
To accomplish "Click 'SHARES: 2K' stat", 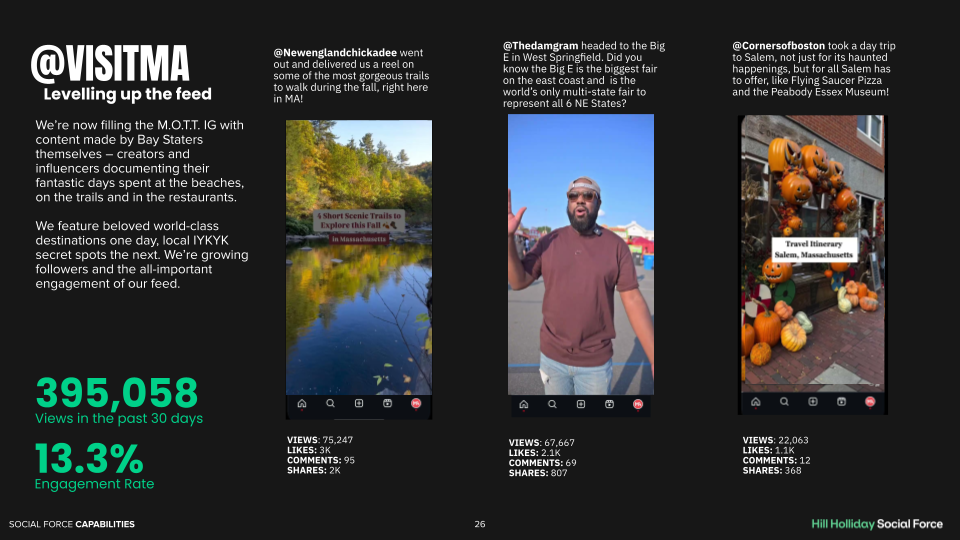I will [313, 470].
